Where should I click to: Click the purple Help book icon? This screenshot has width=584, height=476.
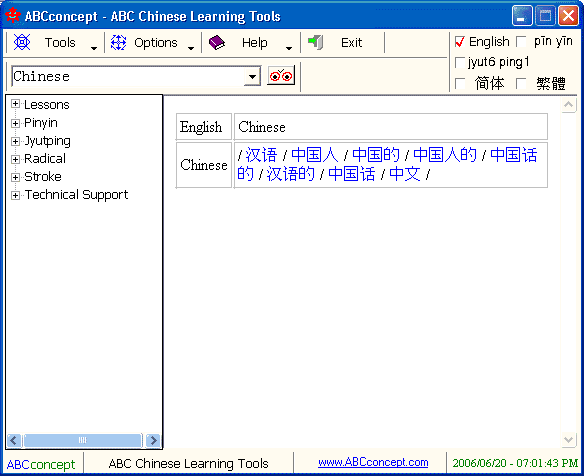pos(217,42)
